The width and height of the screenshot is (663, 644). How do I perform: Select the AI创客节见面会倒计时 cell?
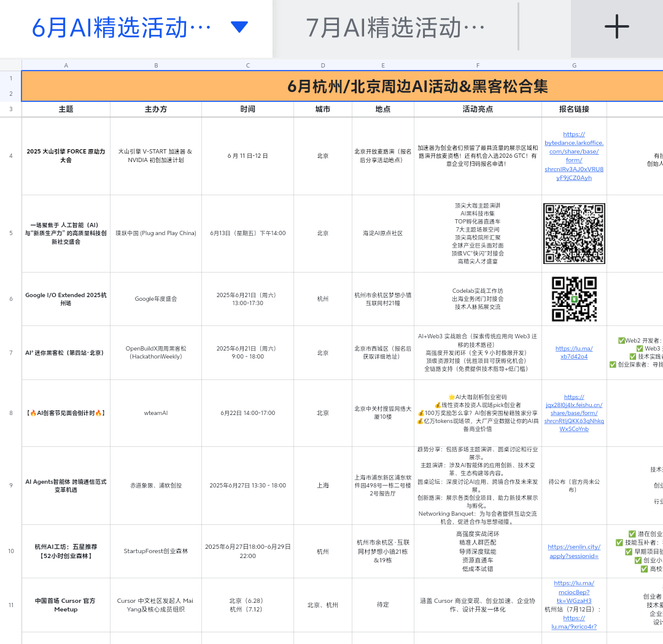coord(66,413)
